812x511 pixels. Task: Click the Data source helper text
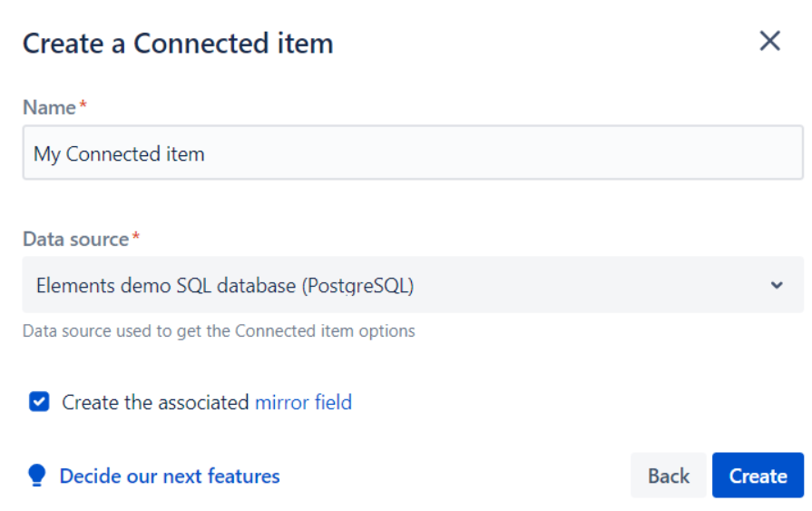(x=219, y=331)
